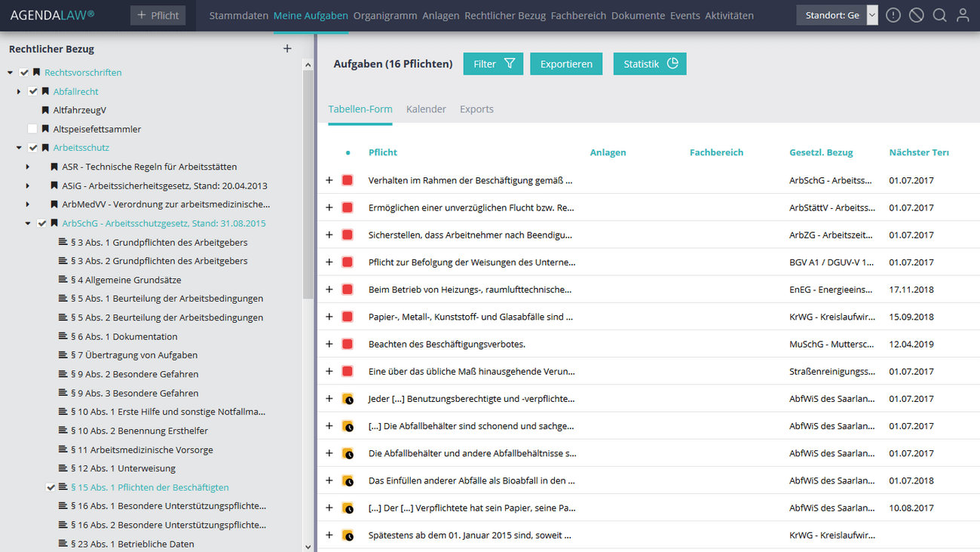Sort by the Pflicht column header
Viewport: 980px width, 552px height.
click(383, 152)
